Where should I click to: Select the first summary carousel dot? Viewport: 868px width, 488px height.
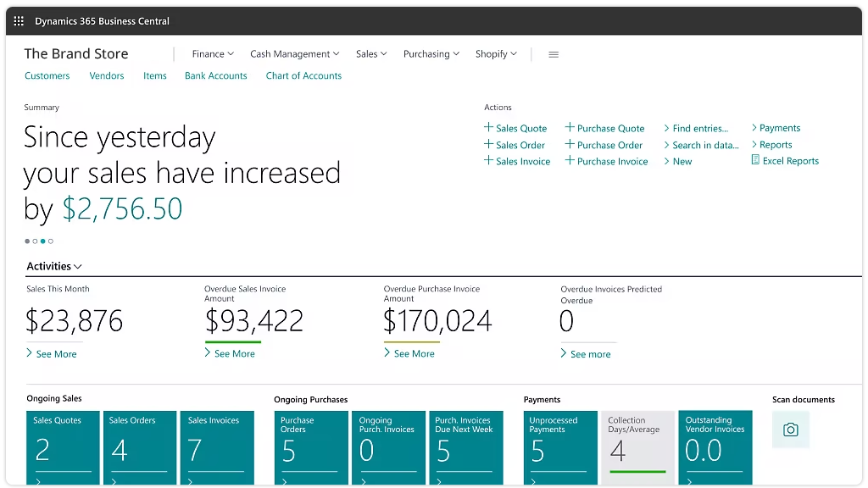pyautogui.click(x=27, y=241)
